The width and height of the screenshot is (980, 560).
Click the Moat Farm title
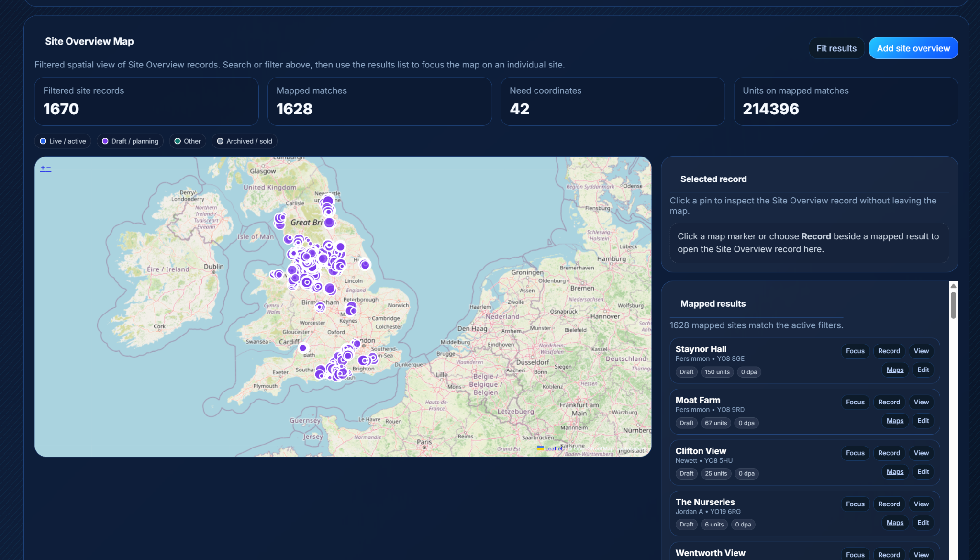pos(698,400)
